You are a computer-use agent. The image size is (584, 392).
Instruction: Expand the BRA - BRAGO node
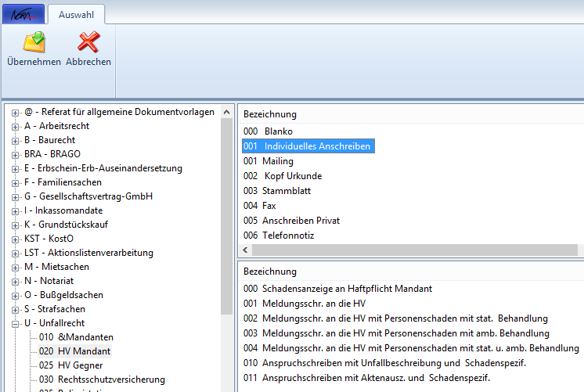(15, 154)
